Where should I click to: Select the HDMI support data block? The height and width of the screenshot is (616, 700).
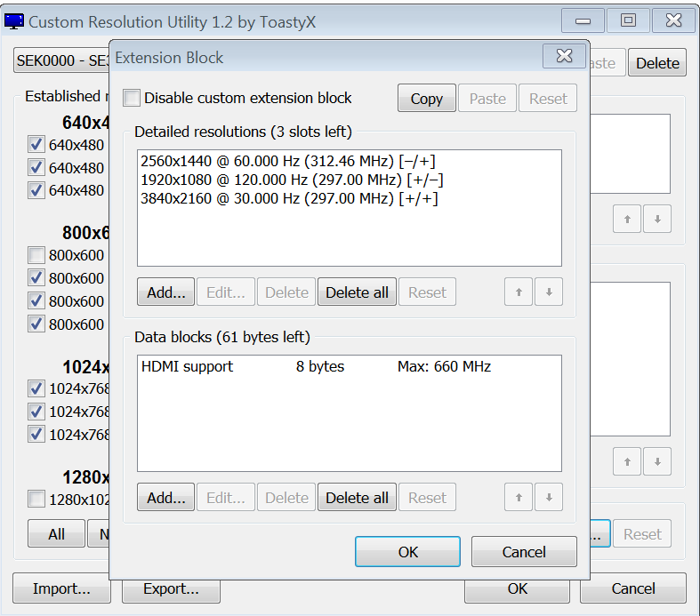(x=316, y=366)
